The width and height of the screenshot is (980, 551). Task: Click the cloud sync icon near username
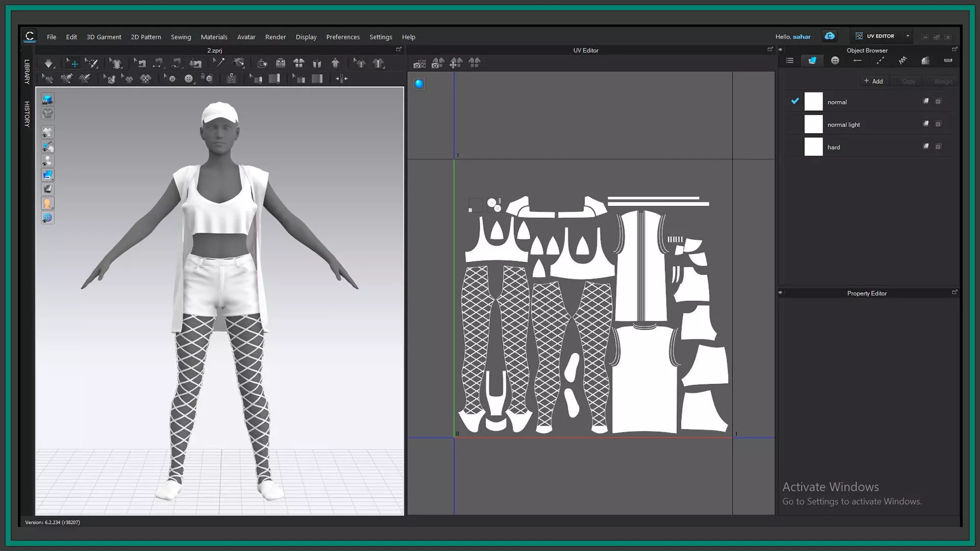pos(829,36)
